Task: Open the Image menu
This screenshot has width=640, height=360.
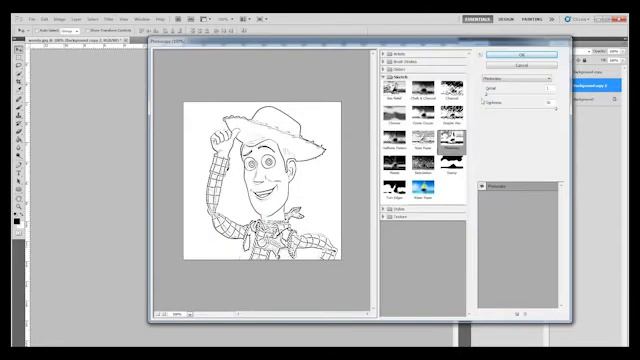Action: tap(60, 19)
